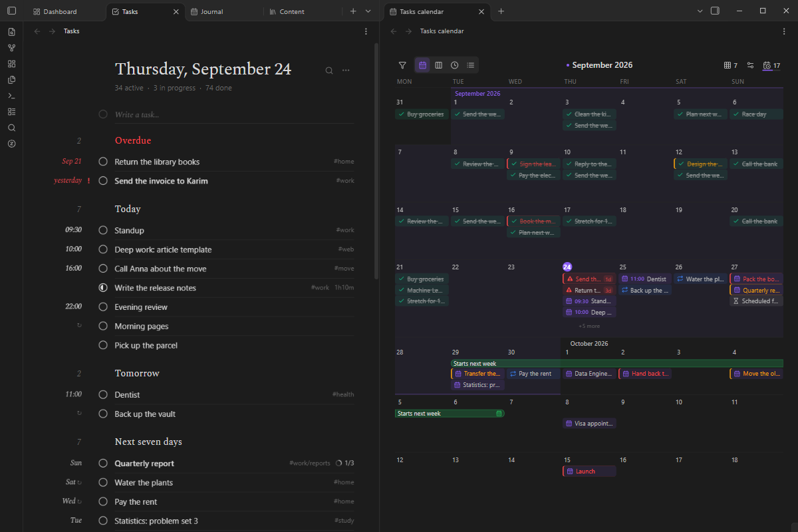Click the magnifier icon in the left ribbon
Screen dimensions: 798x532
pos(11,128)
